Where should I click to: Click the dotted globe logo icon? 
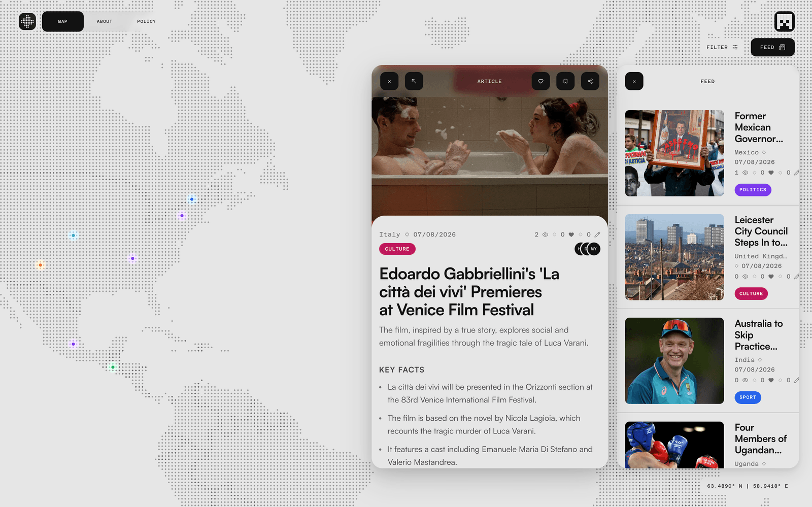[27, 21]
